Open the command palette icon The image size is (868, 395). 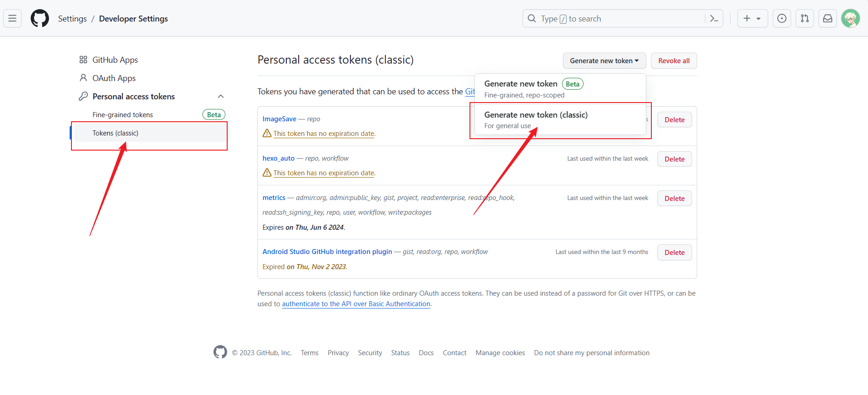(714, 18)
